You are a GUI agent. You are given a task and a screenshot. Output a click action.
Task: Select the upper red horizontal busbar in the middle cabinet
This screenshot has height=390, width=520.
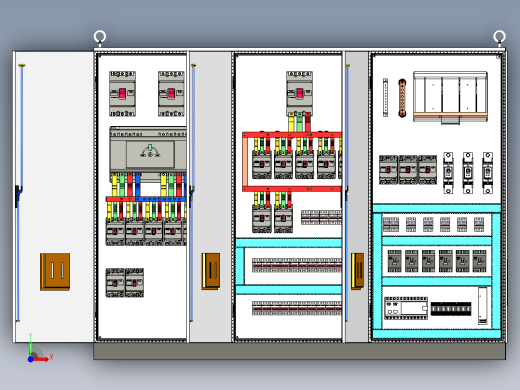292,135
